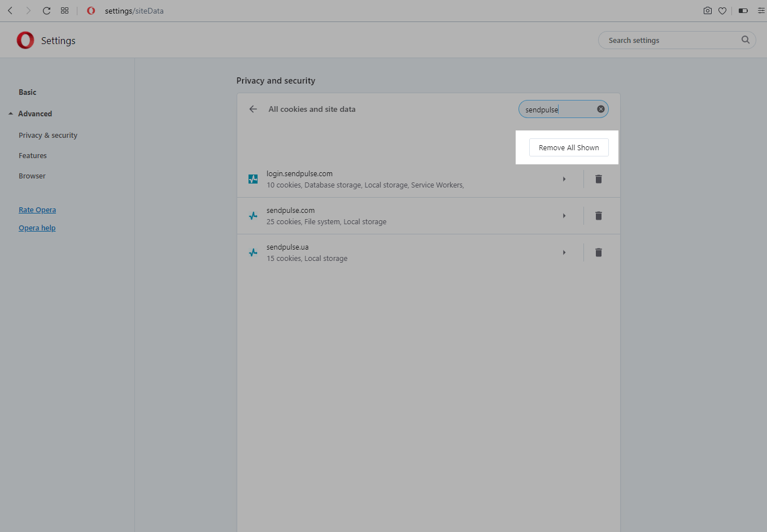
Task: Clear the sendpulse search text
Action: point(601,109)
